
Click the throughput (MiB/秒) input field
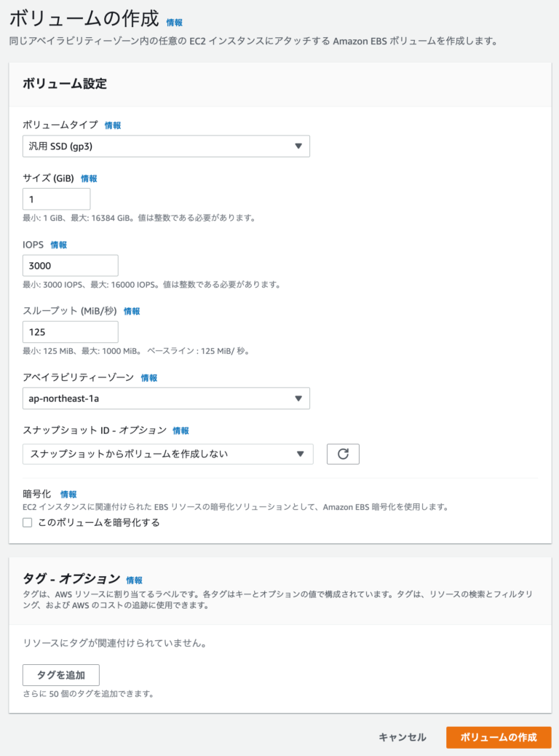70,331
